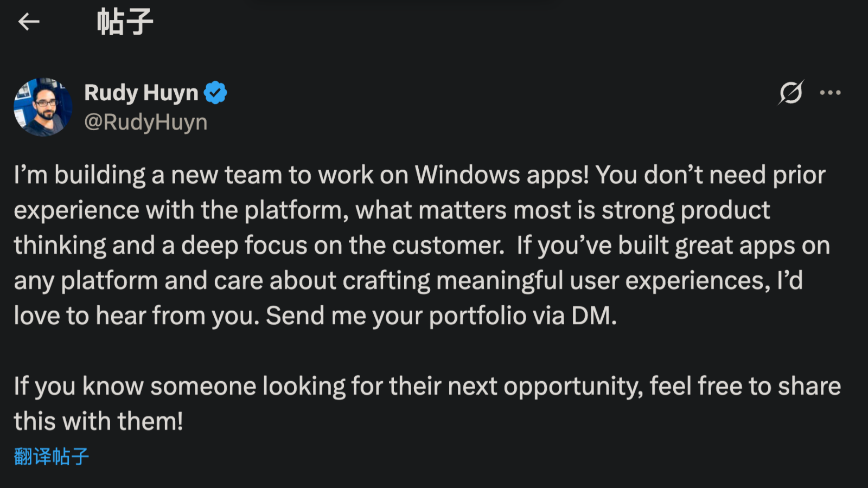
Task: Click the line starting "experience with the platform"
Action: (x=392, y=210)
